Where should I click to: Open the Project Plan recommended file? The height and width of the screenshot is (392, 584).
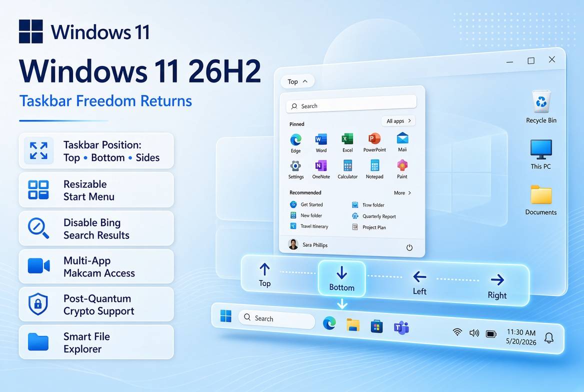pyautogui.click(x=368, y=227)
